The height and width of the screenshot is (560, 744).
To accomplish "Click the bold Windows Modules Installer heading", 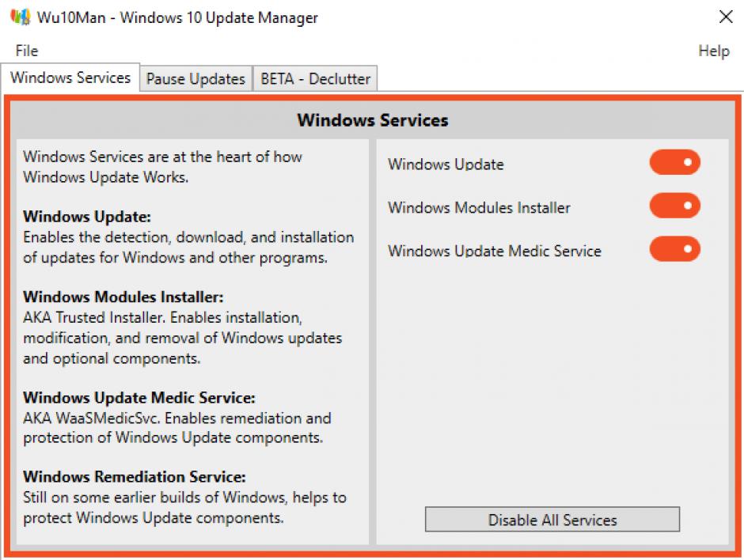I will click(123, 297).
